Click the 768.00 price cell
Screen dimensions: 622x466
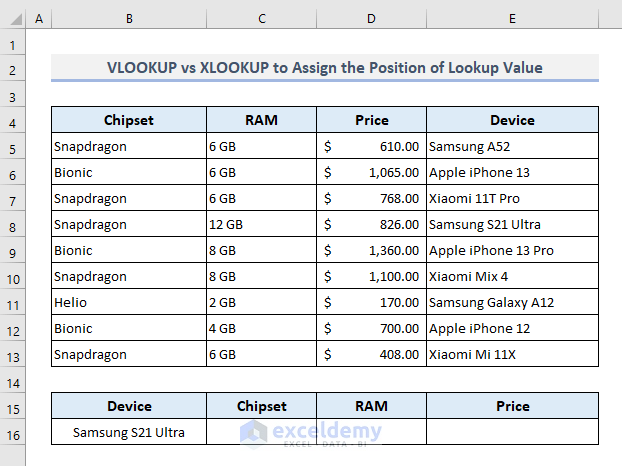coord(372,198)
